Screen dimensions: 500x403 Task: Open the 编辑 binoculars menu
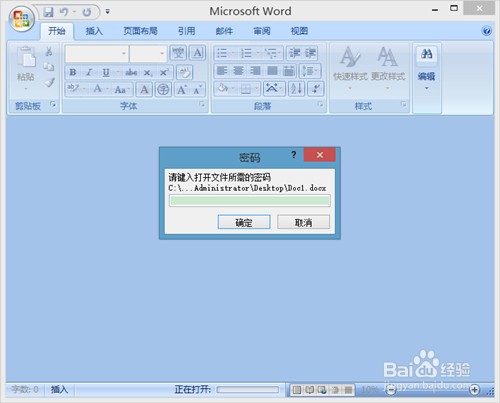(x=427, y=68)
